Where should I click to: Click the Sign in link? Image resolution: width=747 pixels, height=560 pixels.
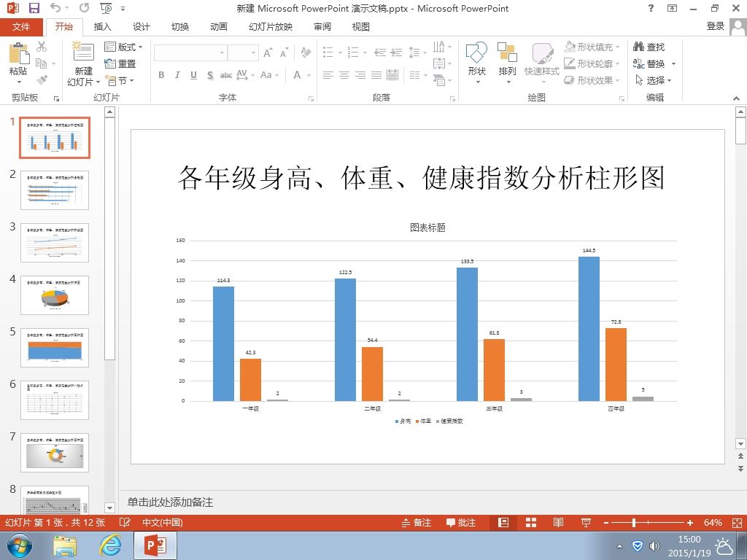coord(715,26)
